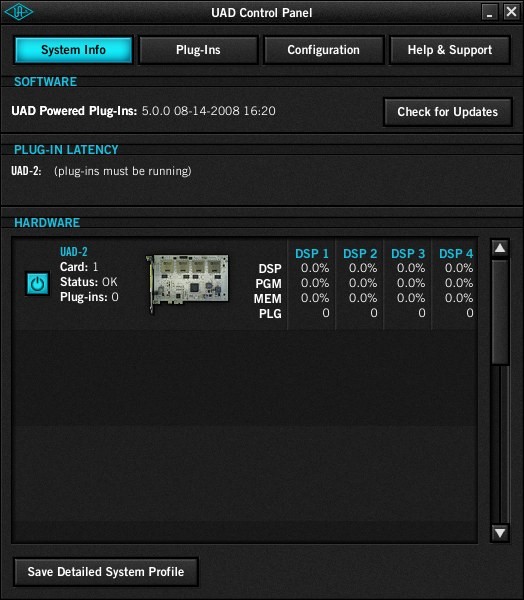Click the UAD-2 card thumbnail image
This screenshot has width=524, height=600.
187,284
